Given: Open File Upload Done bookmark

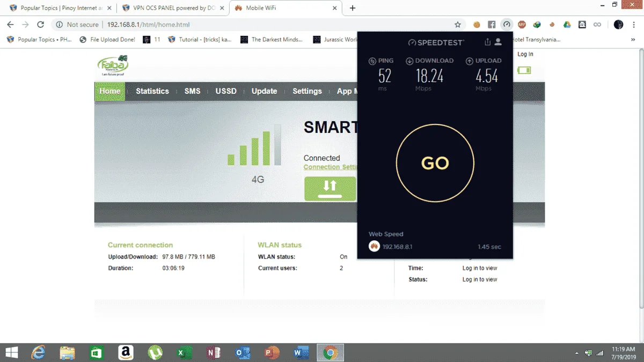Looking at the screenshot, I should (107, 40).
